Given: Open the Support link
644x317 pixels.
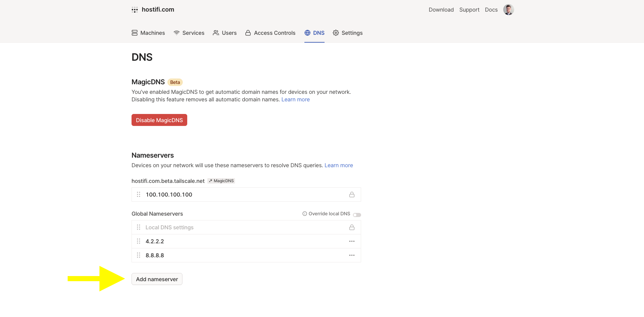Looking at the screenshot, I should [x=469, y=10].
